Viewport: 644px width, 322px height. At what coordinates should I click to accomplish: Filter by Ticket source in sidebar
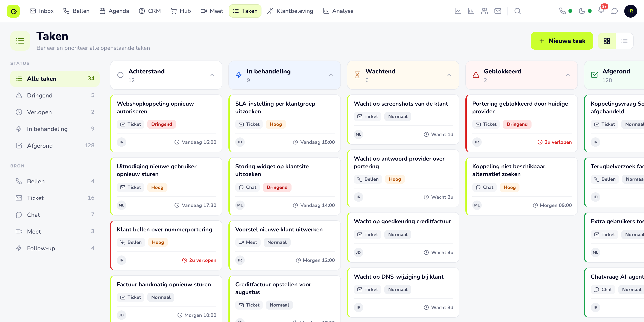55,198
